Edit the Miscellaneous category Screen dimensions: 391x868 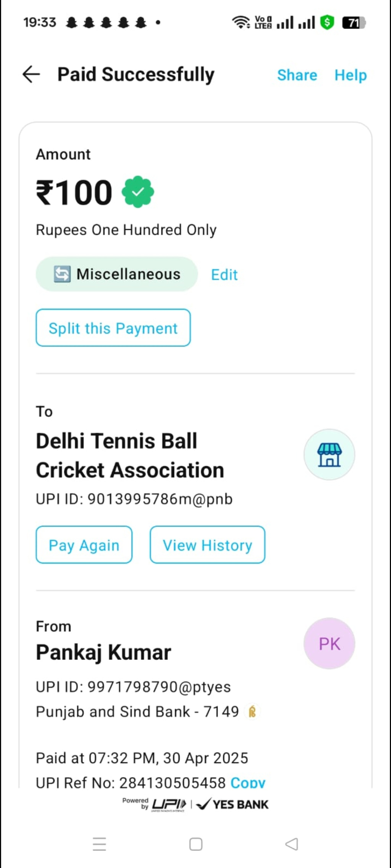click(225, 275)
